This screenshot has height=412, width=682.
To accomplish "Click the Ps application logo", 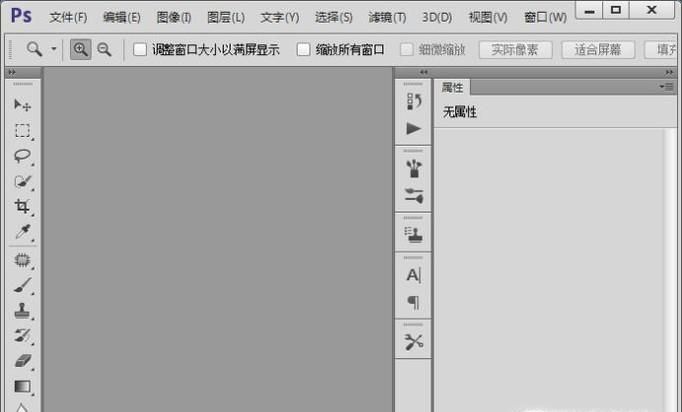I will point(21,16).
